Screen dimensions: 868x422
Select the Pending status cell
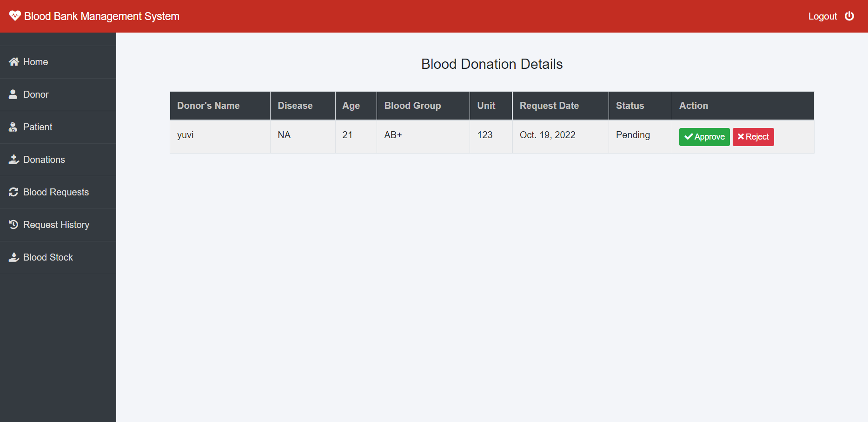(x=632, y=135)
